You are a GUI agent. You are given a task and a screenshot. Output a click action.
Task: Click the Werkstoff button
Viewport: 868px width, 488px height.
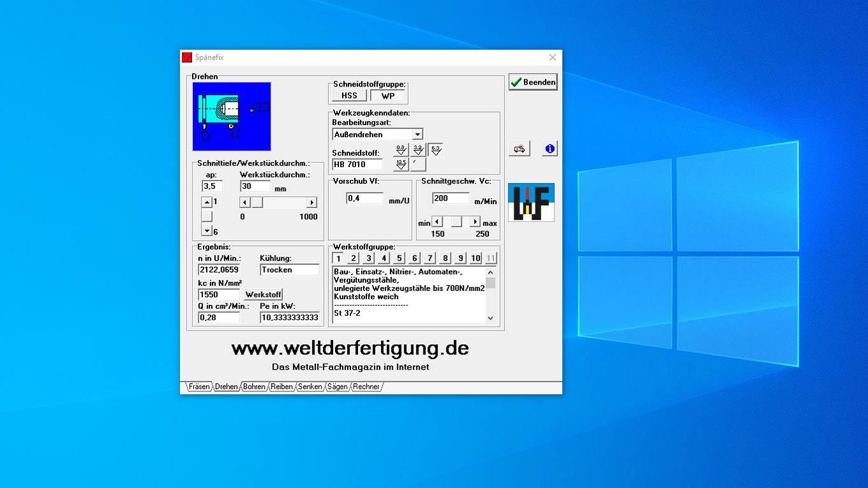263,295
